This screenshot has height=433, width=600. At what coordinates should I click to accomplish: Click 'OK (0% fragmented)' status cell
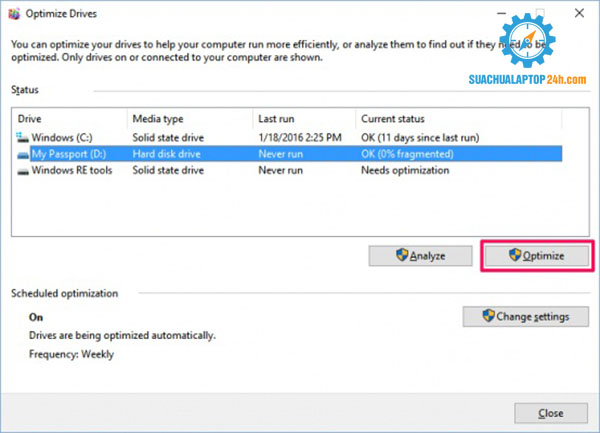click(x=407, y=154)
